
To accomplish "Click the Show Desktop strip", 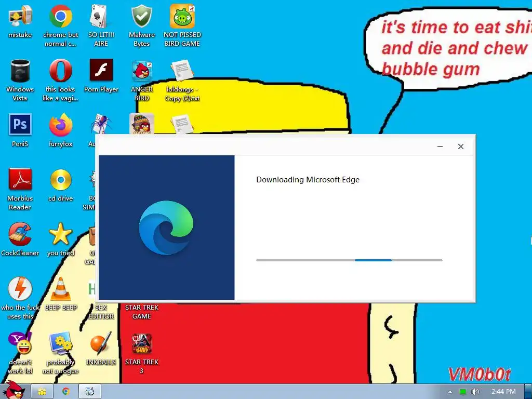I will point(528,392).
